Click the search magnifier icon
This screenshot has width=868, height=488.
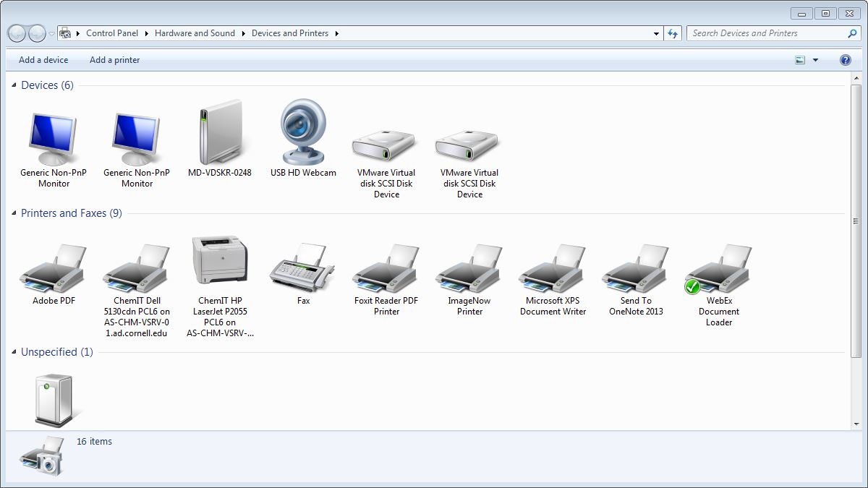point(852,33)
